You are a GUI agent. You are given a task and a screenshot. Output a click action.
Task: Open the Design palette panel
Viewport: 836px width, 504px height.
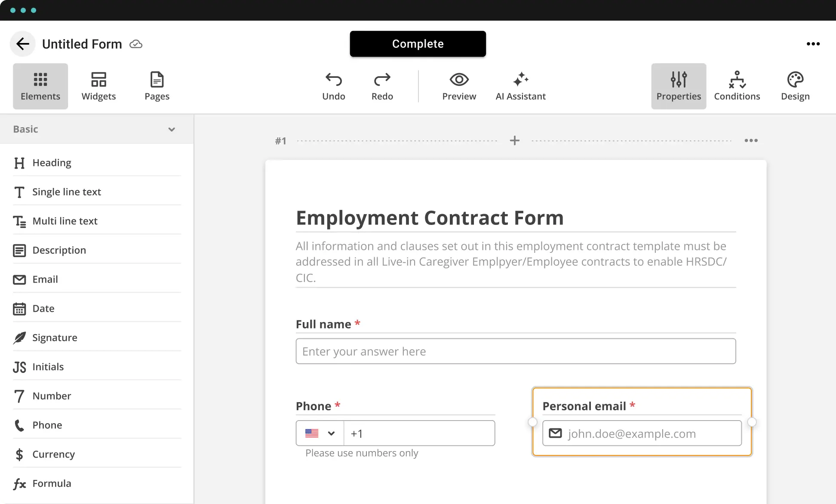click(x=795, y=86)
